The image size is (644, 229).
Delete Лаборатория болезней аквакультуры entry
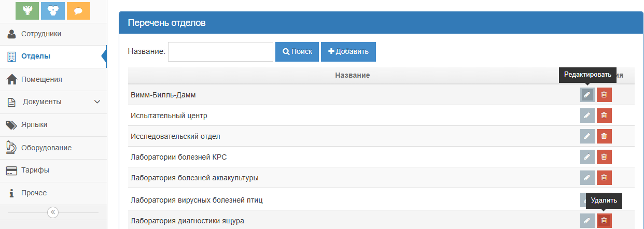[x=604, y=178]
